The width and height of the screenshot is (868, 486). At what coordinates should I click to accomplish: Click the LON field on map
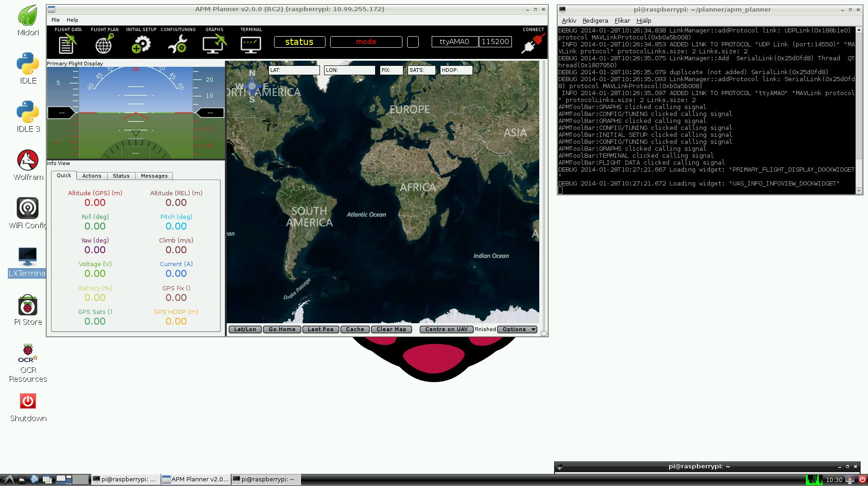tap(350, 70)
